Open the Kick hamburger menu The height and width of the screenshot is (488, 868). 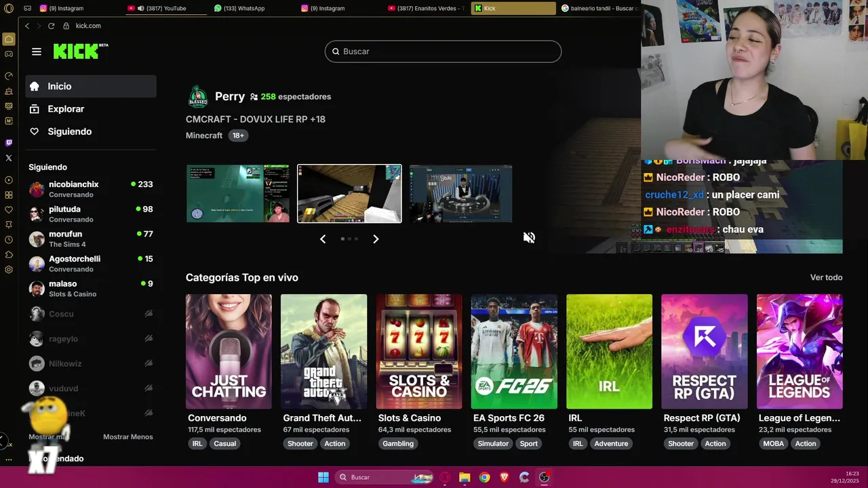(x=37, y=52)
